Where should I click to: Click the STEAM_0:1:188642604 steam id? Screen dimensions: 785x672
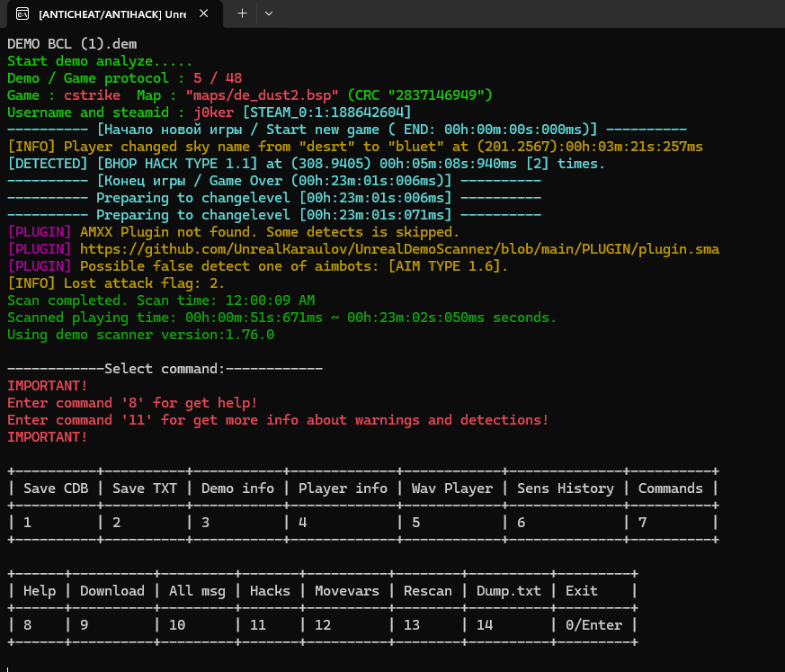(x=327, y=112)
